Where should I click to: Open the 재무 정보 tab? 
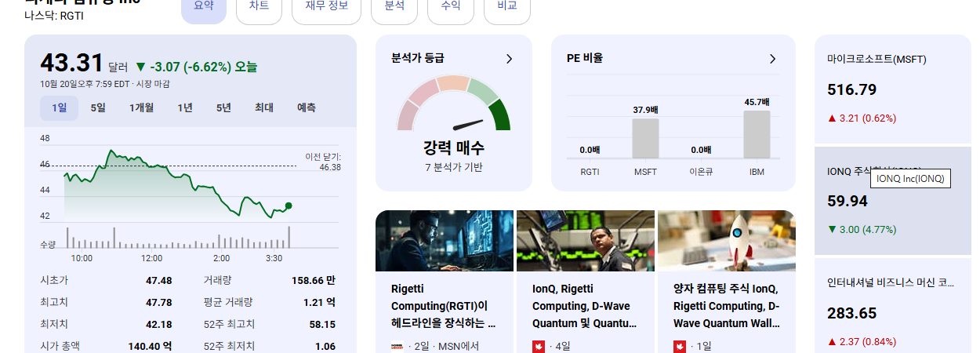(x=326, y=8)
